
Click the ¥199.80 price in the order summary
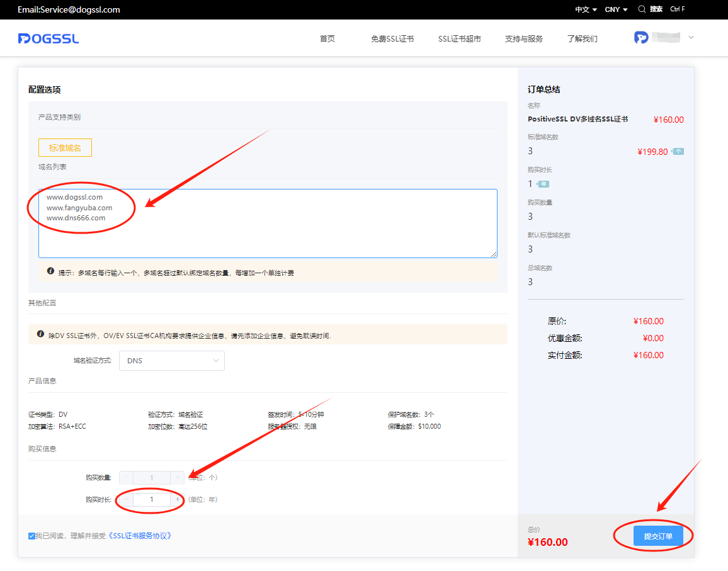652,152
